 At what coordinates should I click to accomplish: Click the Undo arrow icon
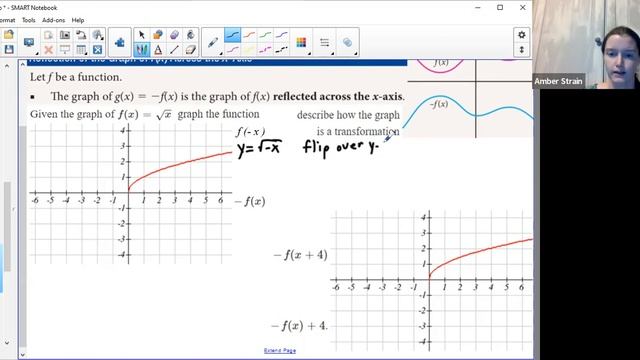click(x=81, y=35)
